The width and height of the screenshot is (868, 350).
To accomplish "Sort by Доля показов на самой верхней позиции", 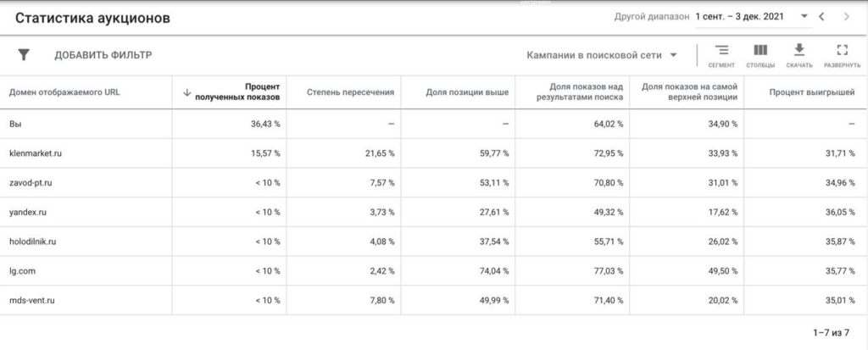I will (689, 92).
